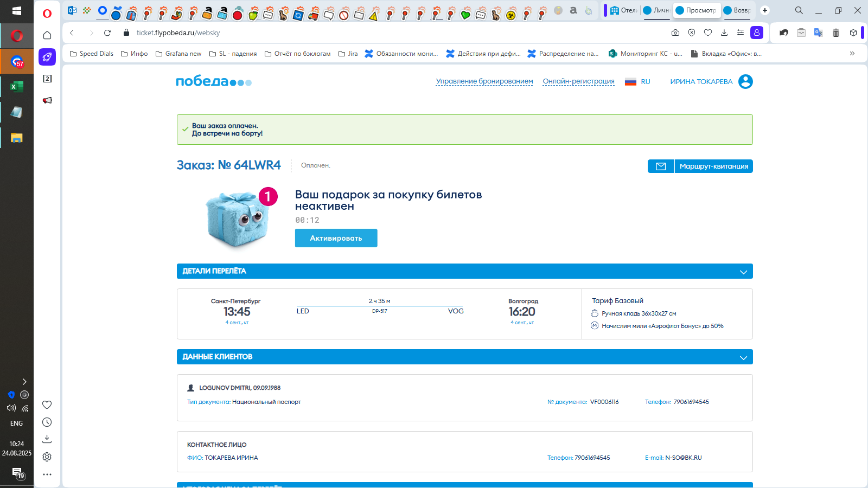
Task: Open the Outlook pinned tab
Action: (72, 10)
